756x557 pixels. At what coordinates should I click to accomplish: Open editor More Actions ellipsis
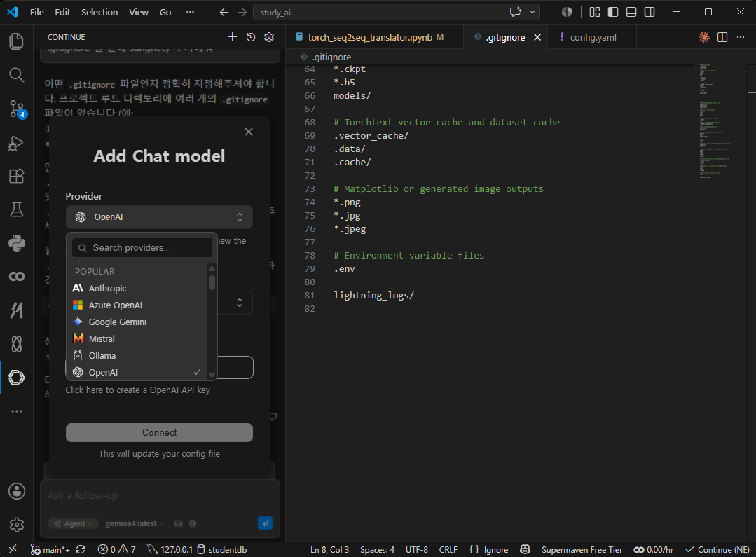tap(741, 37)
